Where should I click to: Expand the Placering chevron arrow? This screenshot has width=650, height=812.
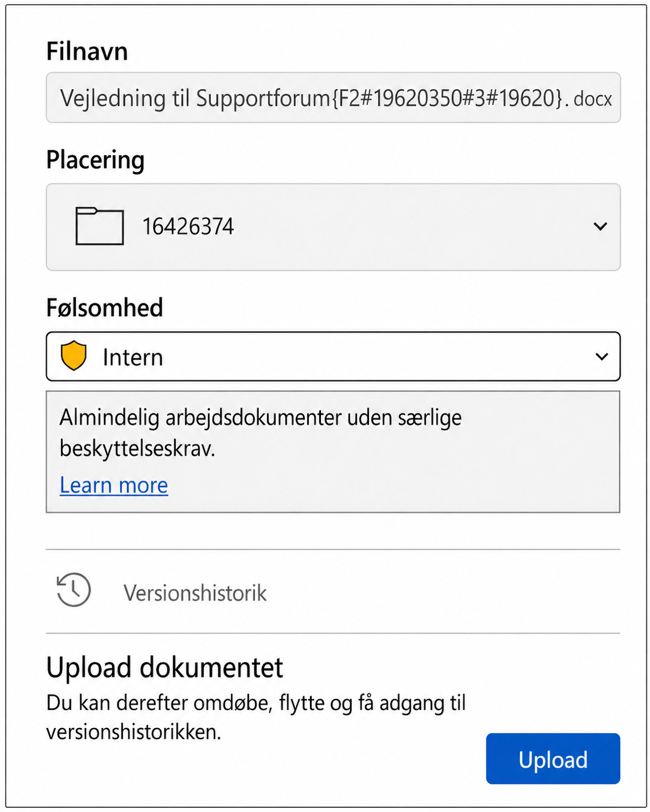601,226
